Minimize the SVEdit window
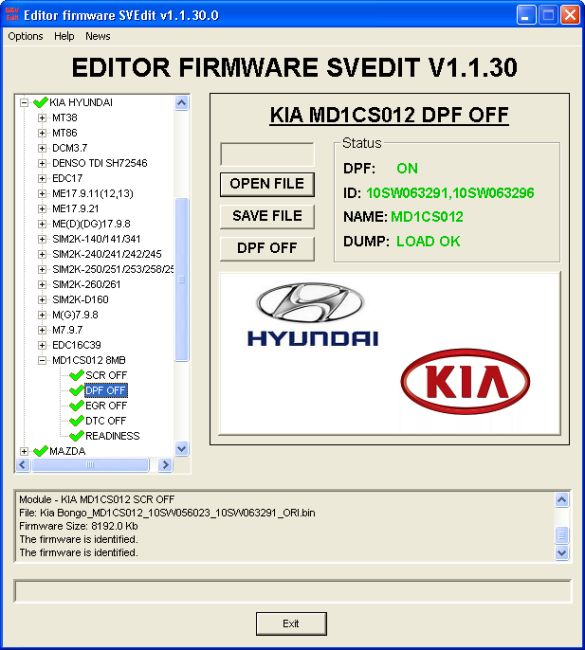585x650 pixels. pos(527,15)
